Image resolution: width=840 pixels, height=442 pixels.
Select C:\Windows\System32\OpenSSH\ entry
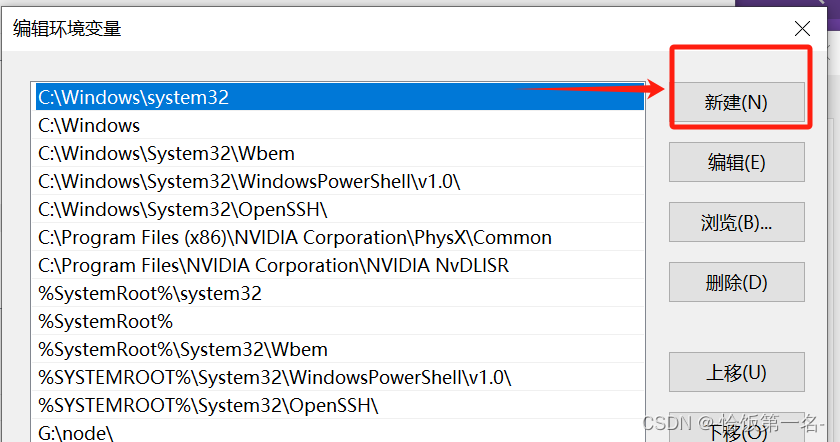click(340, 209)
